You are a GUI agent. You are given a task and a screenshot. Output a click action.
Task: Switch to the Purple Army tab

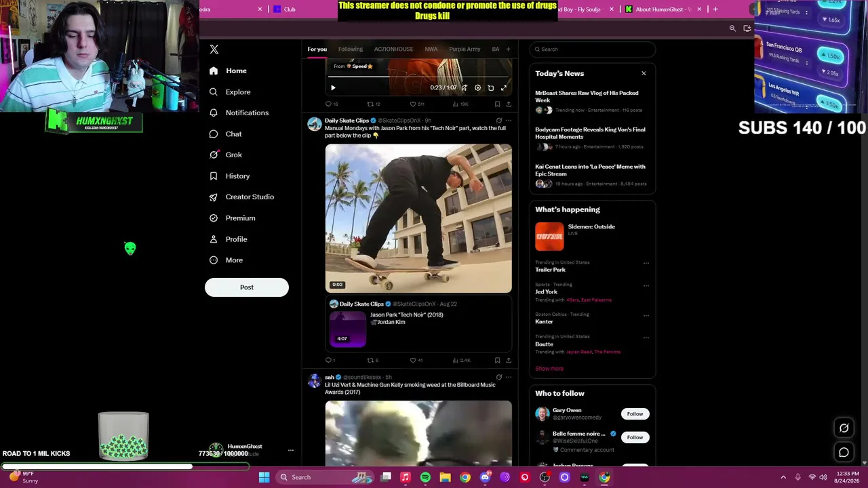coord(465,49)
